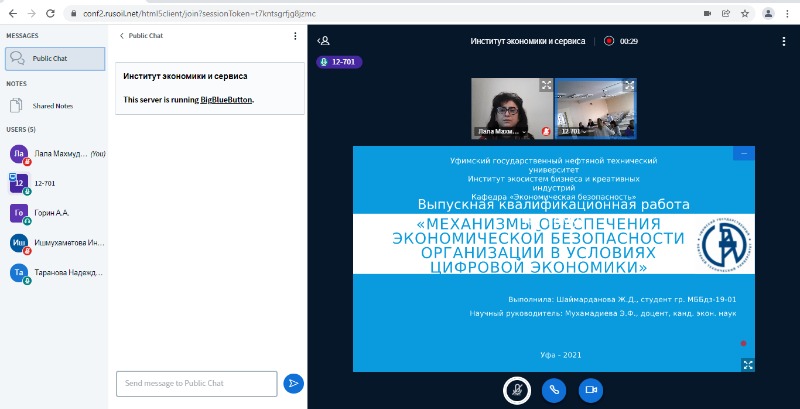Follow the BigBlueButton link

(x=226, y=100)
